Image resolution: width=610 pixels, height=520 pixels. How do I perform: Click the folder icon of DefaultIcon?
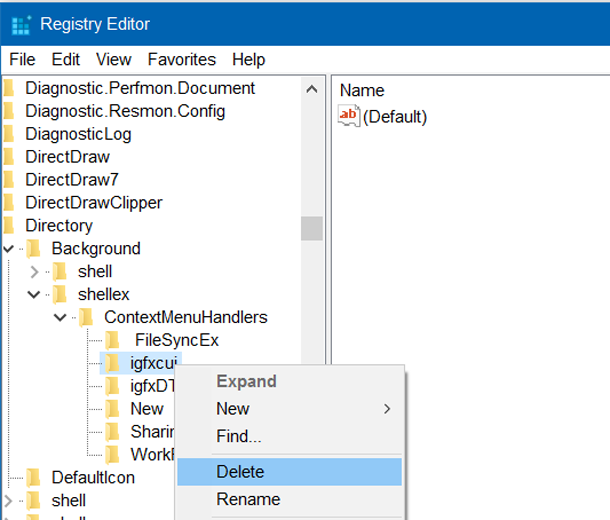coord(34,478)
